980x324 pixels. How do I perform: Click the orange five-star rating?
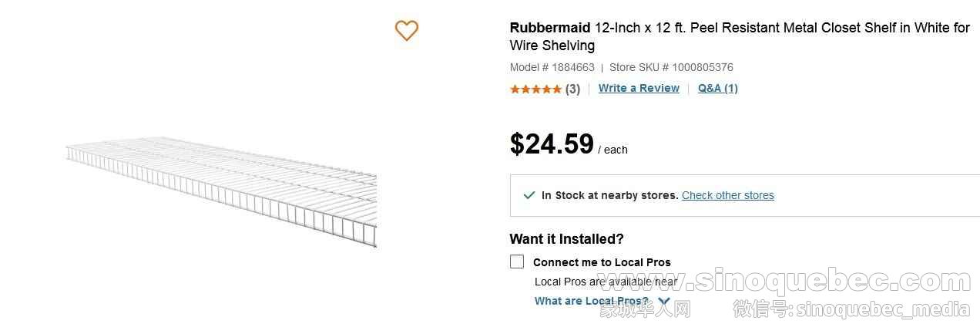pos(535,89)
